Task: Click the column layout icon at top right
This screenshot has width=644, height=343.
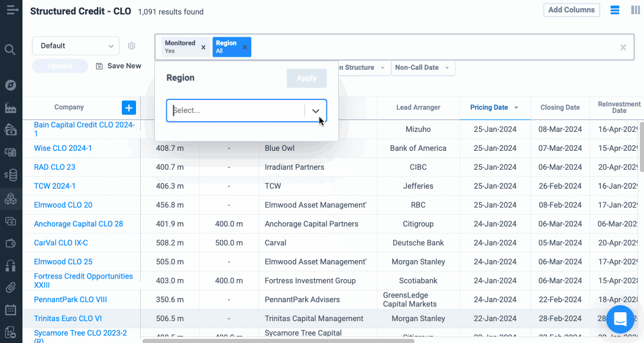Action: [634, 10]
